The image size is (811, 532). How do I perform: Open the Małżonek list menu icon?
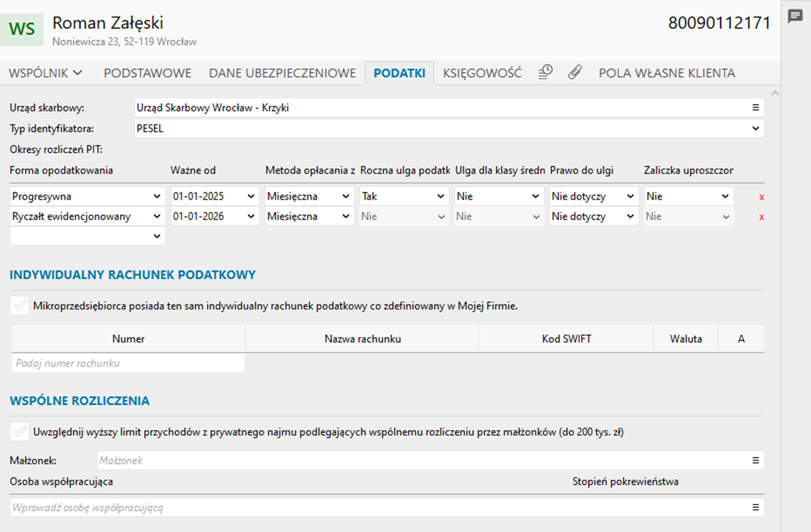[x=755, y=460]
